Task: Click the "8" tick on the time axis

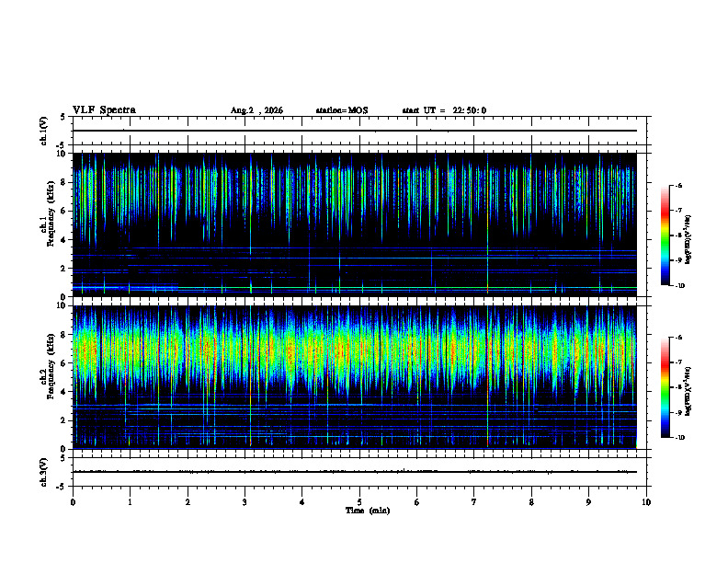Action: pos(531,502)
